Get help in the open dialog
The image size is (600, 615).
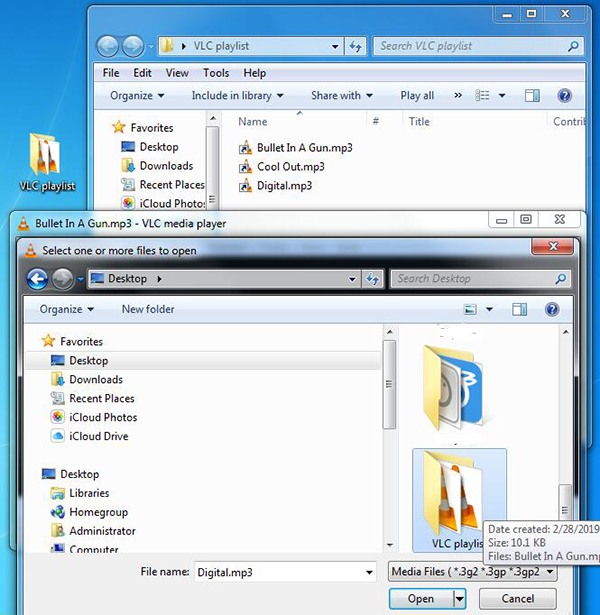click(x=552, y=309)
